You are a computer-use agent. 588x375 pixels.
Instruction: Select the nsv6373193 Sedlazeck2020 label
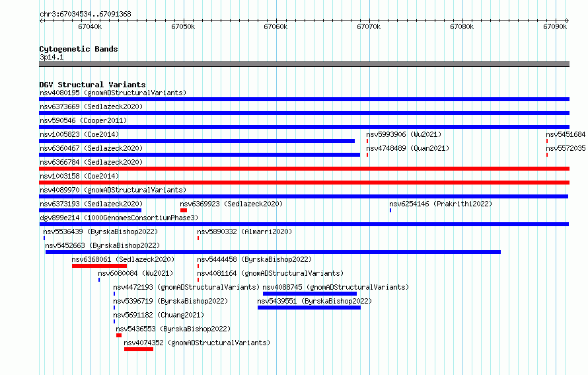click(91, 204)
